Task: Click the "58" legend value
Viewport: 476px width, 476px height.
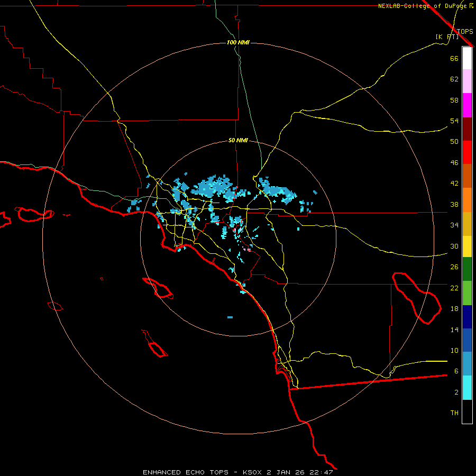Action: pyautogui.click(x=454, y=100)
